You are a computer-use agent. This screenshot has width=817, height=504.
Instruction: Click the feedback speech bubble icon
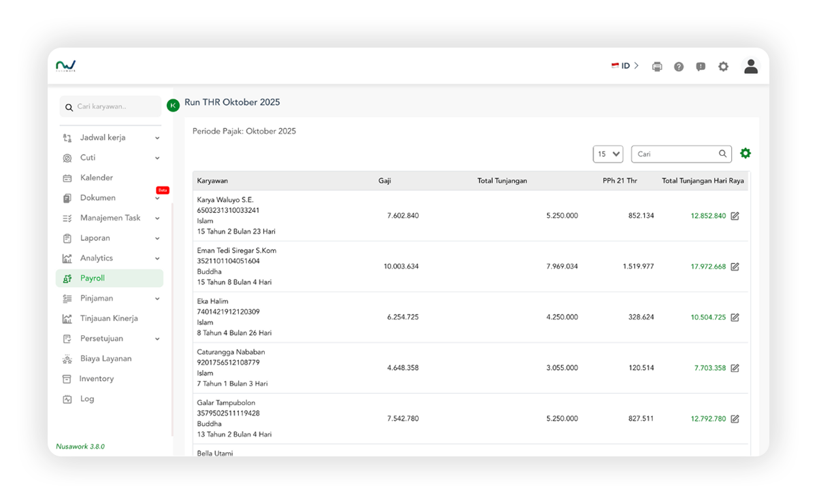tap(701, 67)
